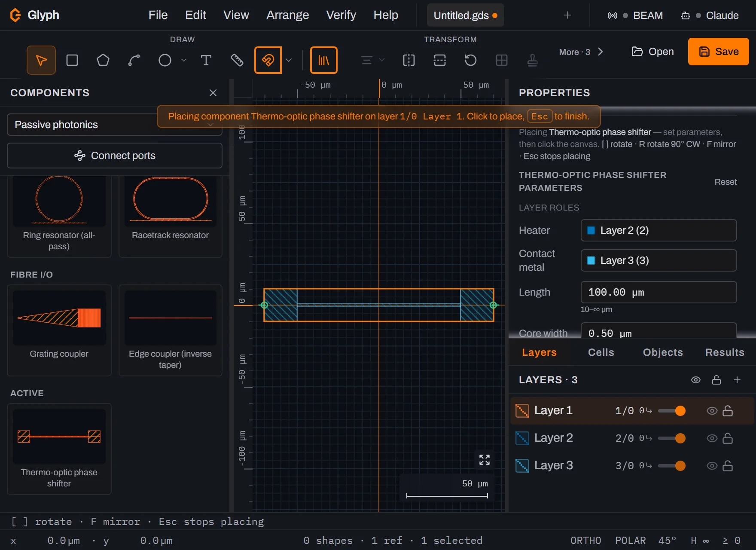Screen dimensions: 756x550
Task: Click the component placement tool icon
Action: click(268, 60)
